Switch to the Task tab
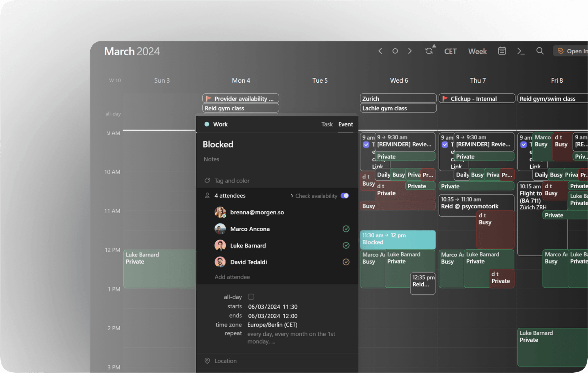 (327, 124)
